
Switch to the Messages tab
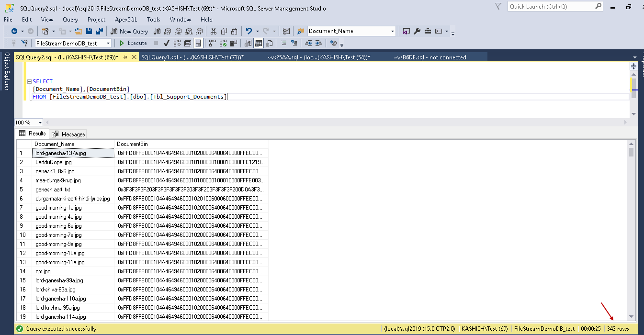(68, 134)
